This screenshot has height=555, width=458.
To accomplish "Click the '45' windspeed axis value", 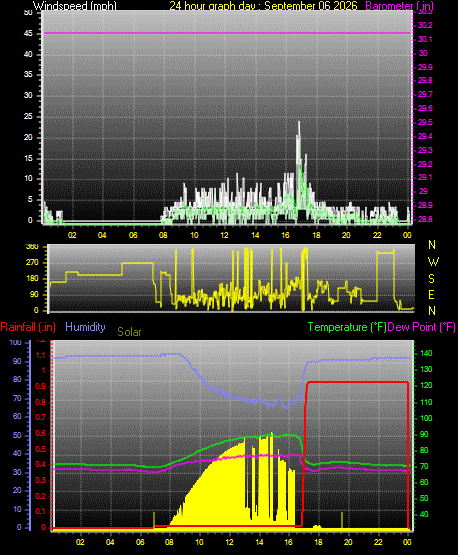I will 28,34.
